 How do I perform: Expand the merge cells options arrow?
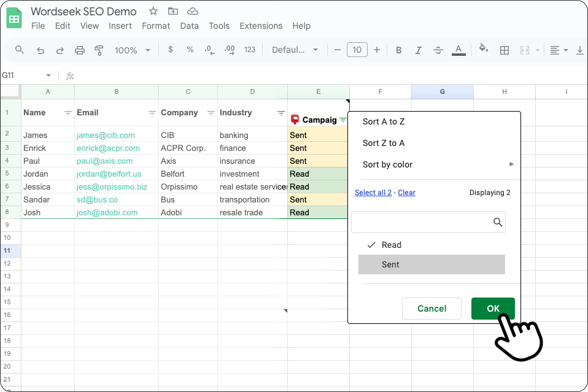point(538,50)
